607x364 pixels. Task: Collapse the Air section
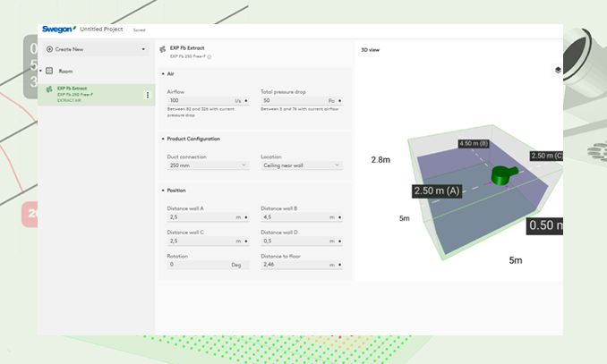point(163,73)
